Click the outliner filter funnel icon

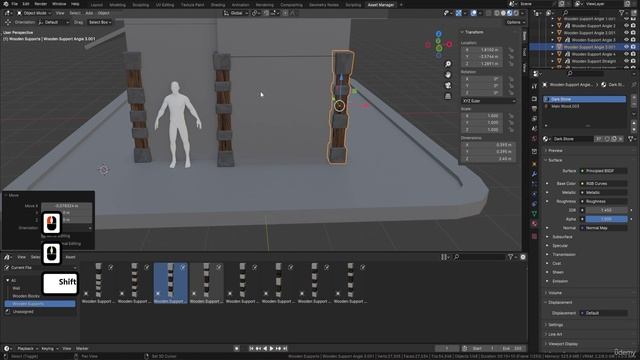tap(622, 13)
